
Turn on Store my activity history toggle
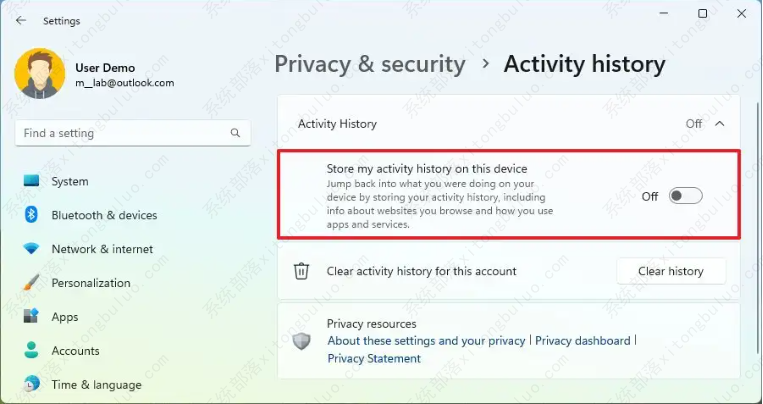point(686,196)
